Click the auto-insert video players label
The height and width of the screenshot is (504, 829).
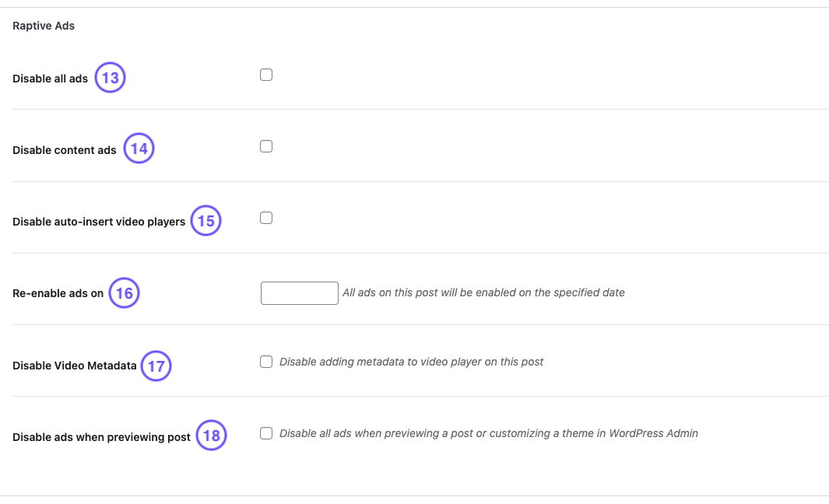coord(99,221)
